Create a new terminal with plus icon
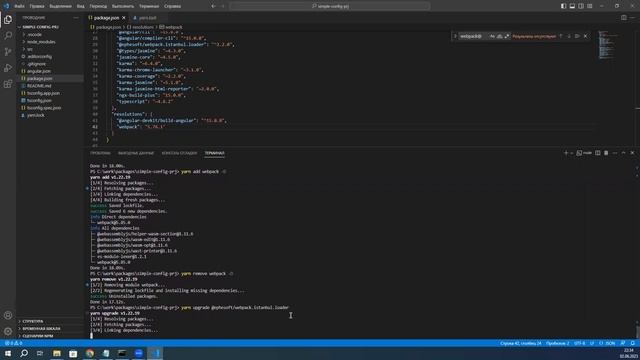Screen dimensions: 640x360 pos(566,153)
